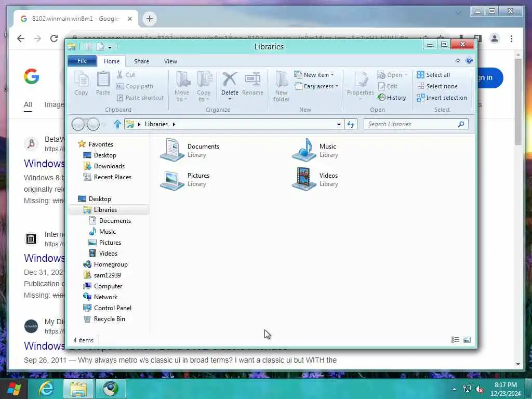
Task: Open Internet Explorer from taskbar
Action: tap(46, 389)
